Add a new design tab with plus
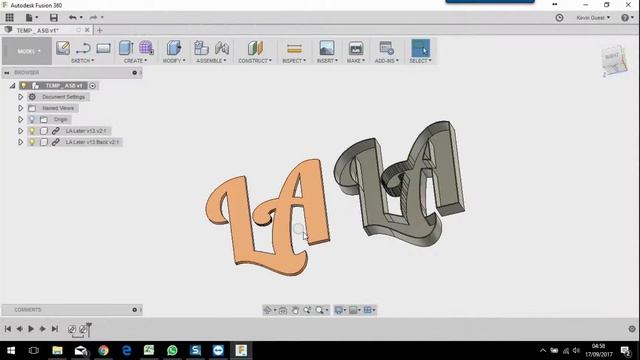This screenshot has width=640, height=360. (x=100, y=30)
